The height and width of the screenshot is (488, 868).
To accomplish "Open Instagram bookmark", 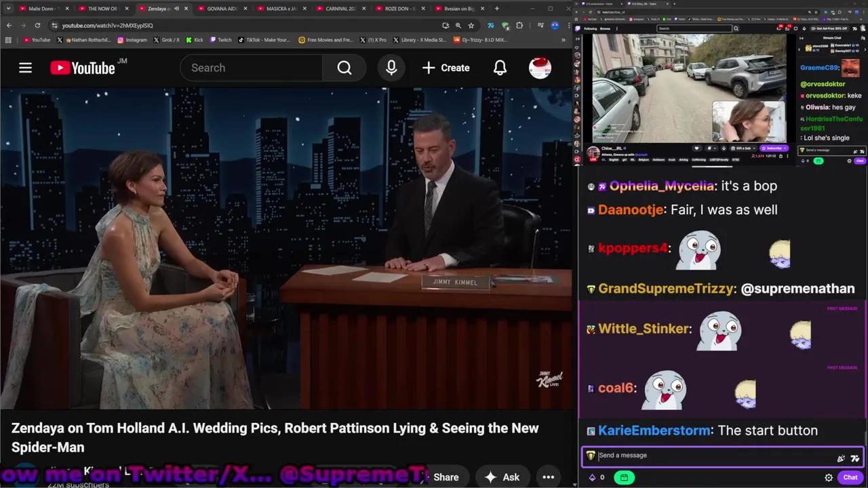I will pyautogui.click(x=132, y=40).
